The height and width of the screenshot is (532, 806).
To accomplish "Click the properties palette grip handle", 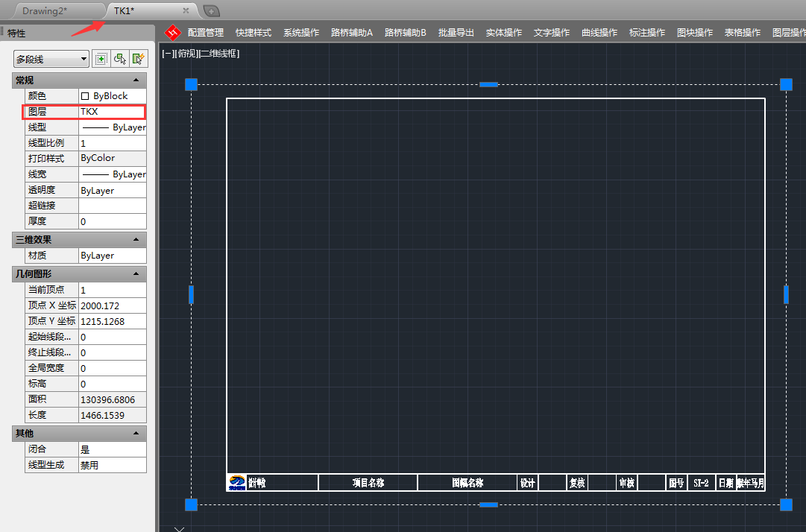I will tap(2, 31).
